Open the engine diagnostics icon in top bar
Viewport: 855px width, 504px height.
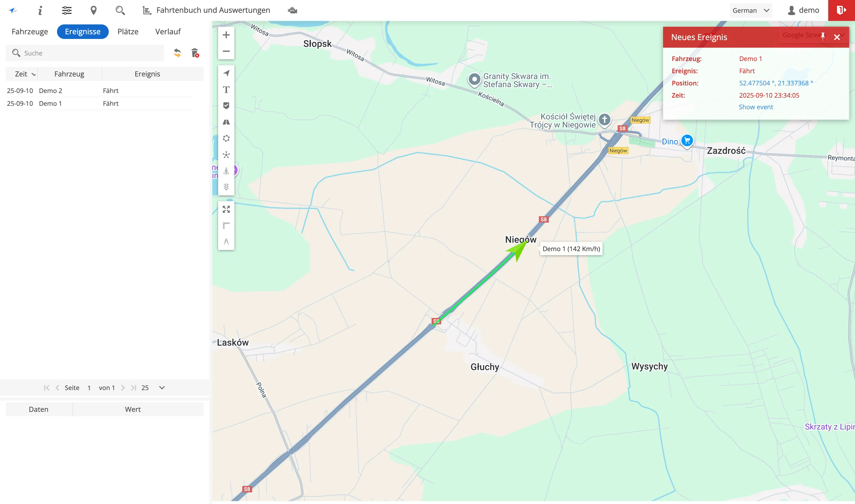[x=292, y=10]
